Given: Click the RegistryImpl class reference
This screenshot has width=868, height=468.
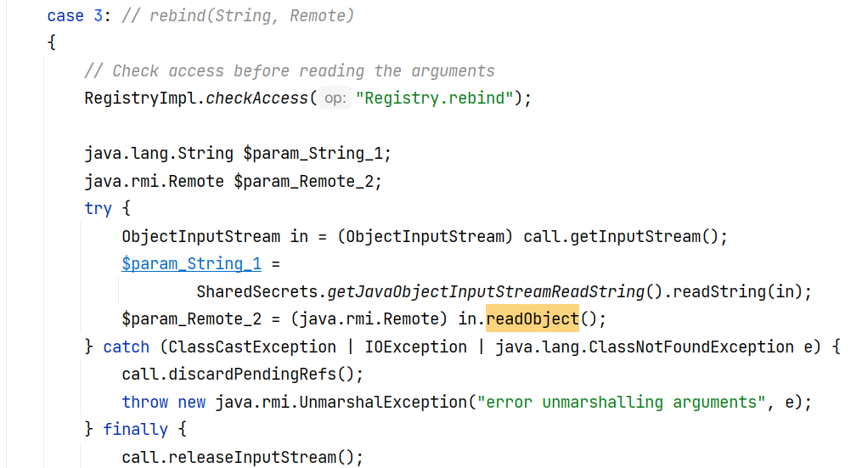Looking at the screenshot, I should coord(143,99).
